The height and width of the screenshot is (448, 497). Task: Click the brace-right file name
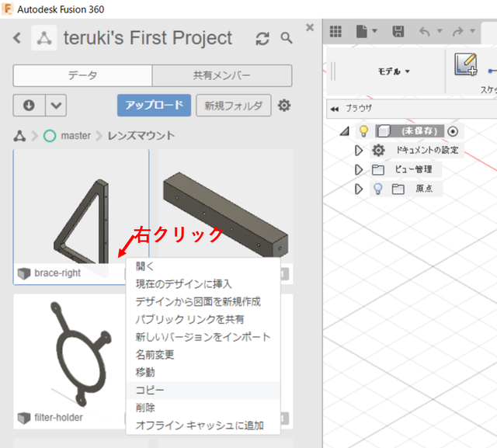coord(57,273)
